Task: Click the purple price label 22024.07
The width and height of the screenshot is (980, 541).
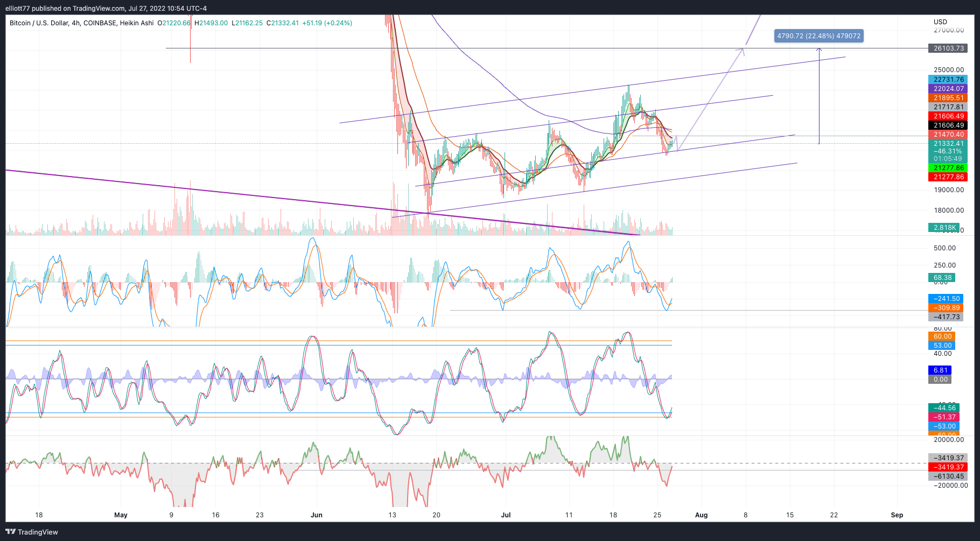Action: coord(948,89)
